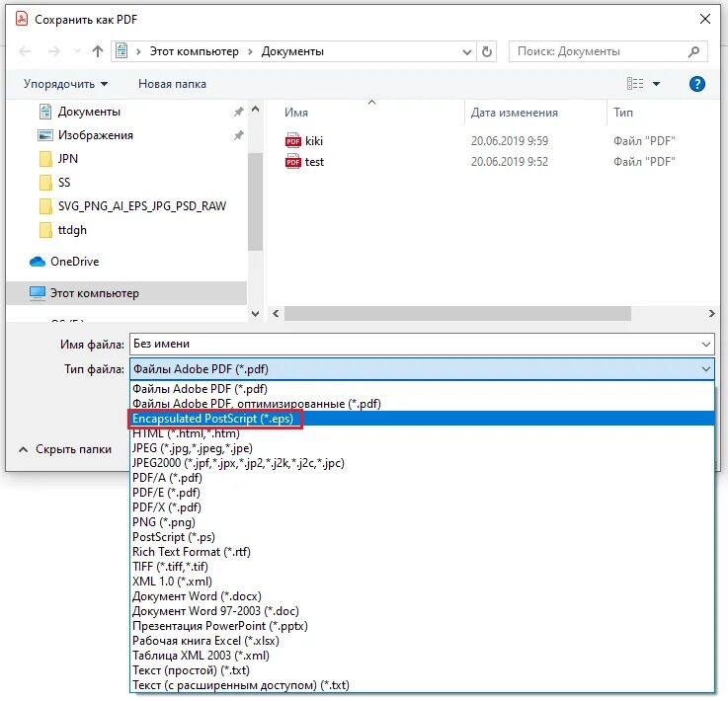Viewport: 728px width, 701px height.
Task: Open the blue help question icon
Action: click(x=697, y=84)
